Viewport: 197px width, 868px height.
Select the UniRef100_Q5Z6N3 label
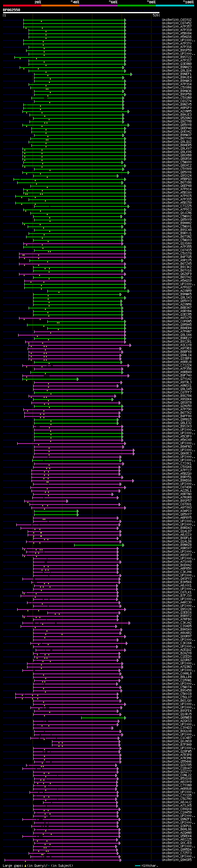(x=177, y=118)
